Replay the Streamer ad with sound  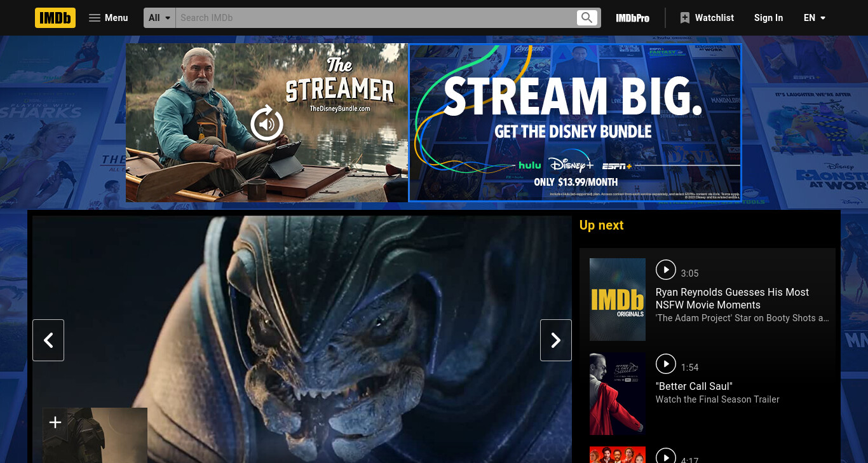click(x=267, y=123)
